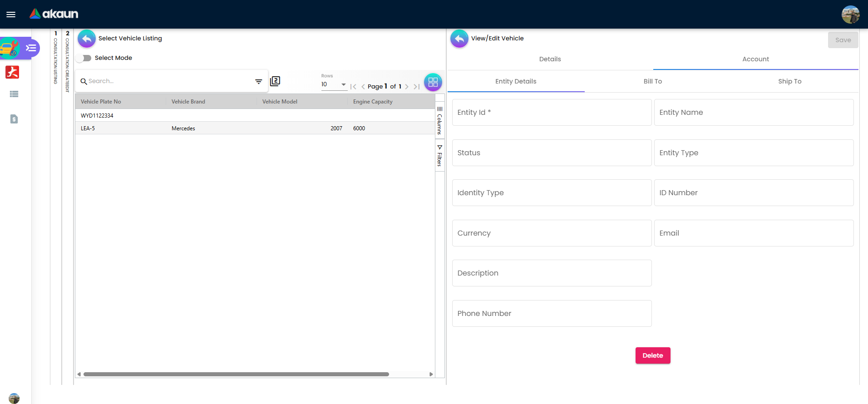868x404 pixels.
Task: Select the Ship To sub-tab
Action: [790, 81]
